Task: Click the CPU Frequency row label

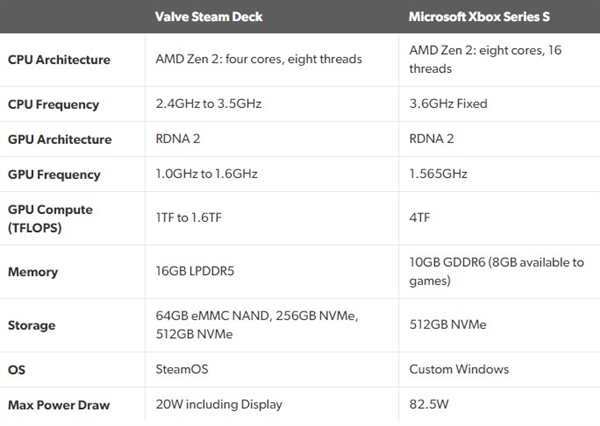Action: [53, 102]
